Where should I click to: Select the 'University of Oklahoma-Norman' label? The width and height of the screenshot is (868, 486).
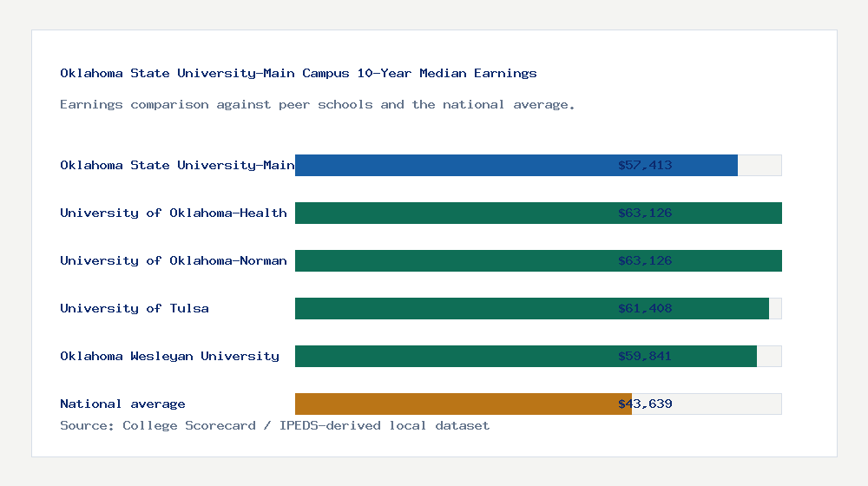(174, 260)
